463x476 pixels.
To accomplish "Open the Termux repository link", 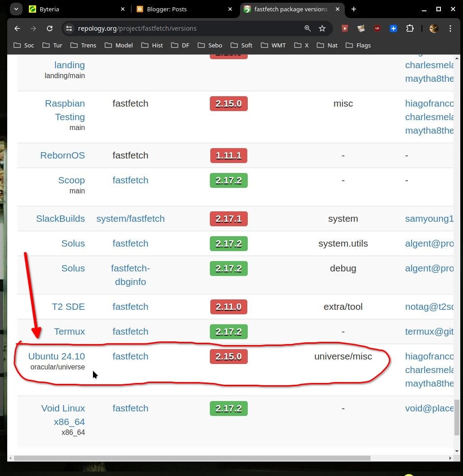I will click(69, 331).
